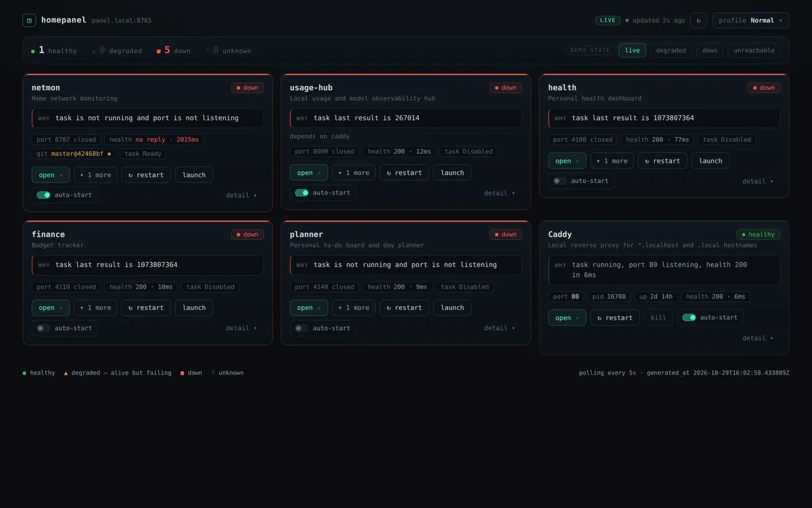Expand the usage-hub detail section
The image size is (812, 508).
click(499, 193)
